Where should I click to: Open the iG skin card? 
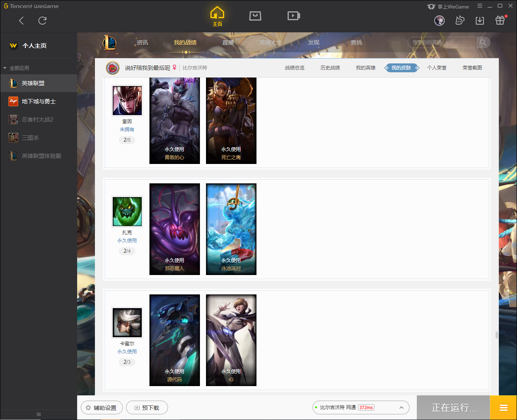pyautogui.click(x=231, y=340)
